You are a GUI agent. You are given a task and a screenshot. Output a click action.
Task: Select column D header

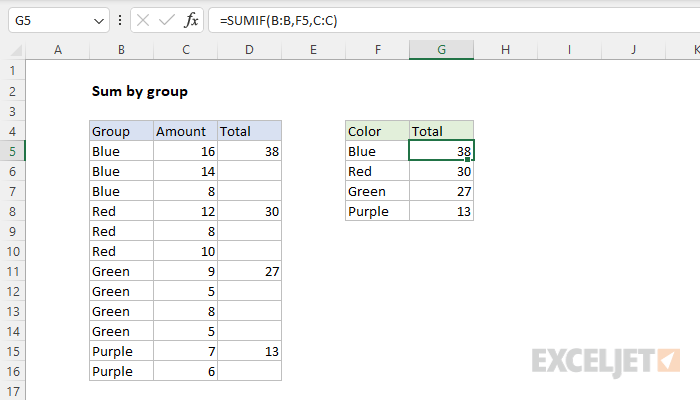(x=250, y=50)
